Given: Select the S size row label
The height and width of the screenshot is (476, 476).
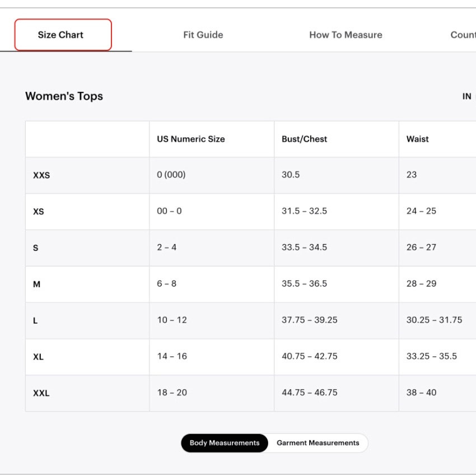Looking at the screenshot, I should point(35,248).
